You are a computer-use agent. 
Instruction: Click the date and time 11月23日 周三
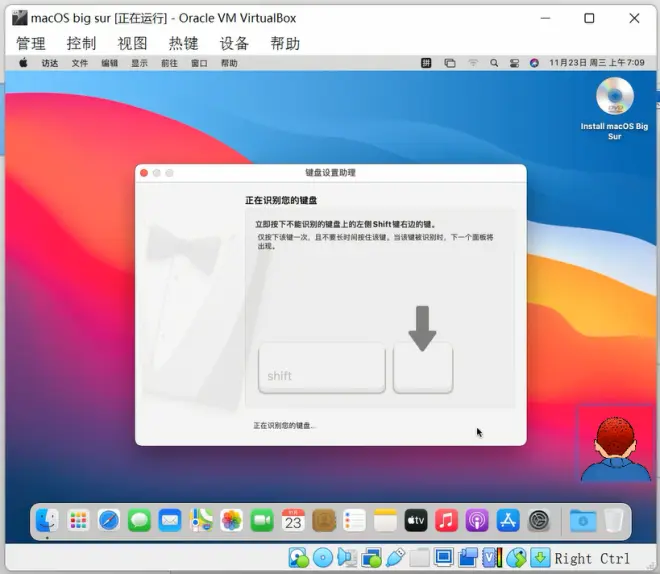(597, 63)
